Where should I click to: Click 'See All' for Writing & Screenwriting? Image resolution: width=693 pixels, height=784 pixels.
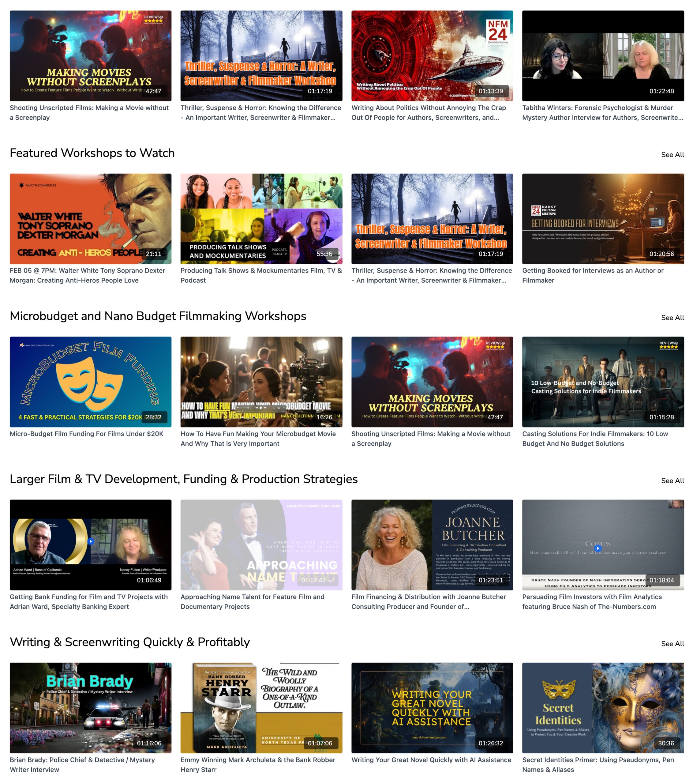[x=672, y=644]
